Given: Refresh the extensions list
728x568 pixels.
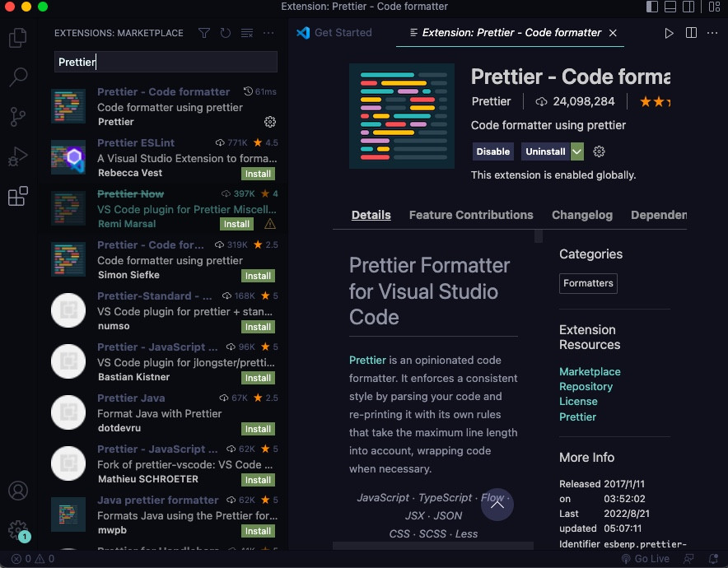Looking at the screenshot, I should pos(226,33).
